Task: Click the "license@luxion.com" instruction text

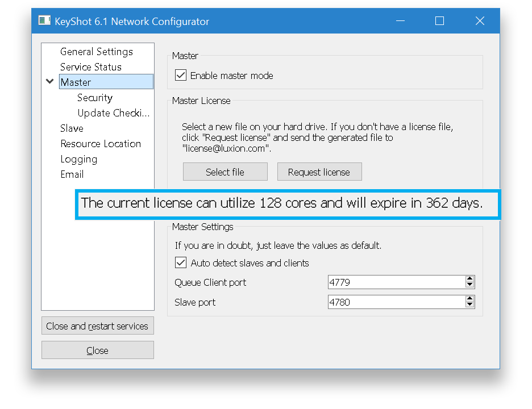Action: (226, 148)
